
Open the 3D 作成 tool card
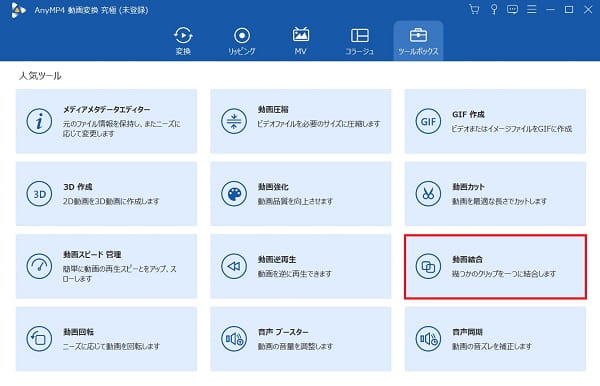(x=106, y=194)
